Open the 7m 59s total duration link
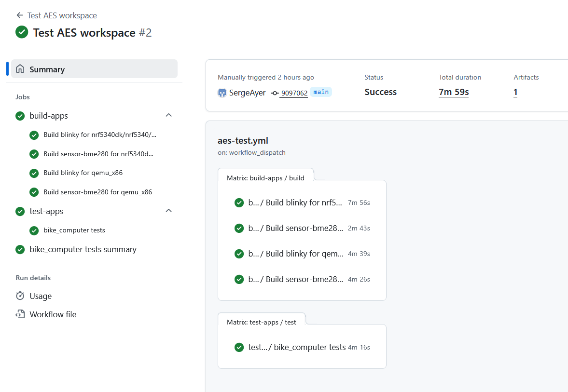The width and height of the screenshot is (568, 392). [x=453, y=92]
